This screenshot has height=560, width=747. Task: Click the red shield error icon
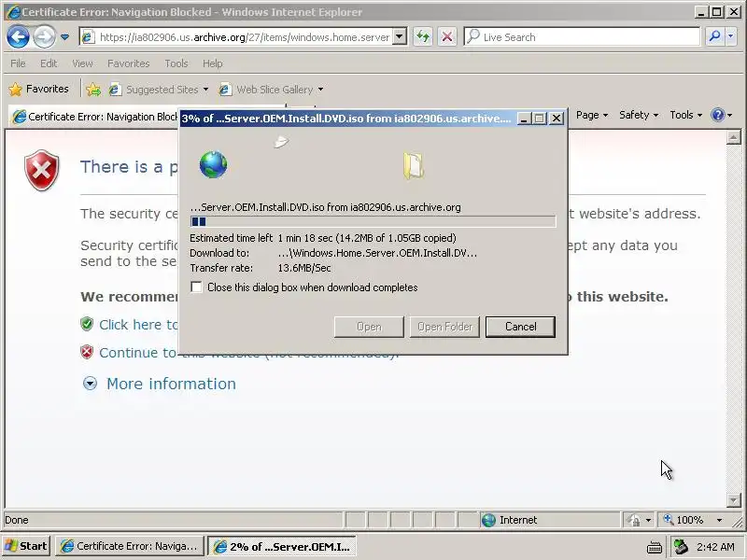(42, 170)
